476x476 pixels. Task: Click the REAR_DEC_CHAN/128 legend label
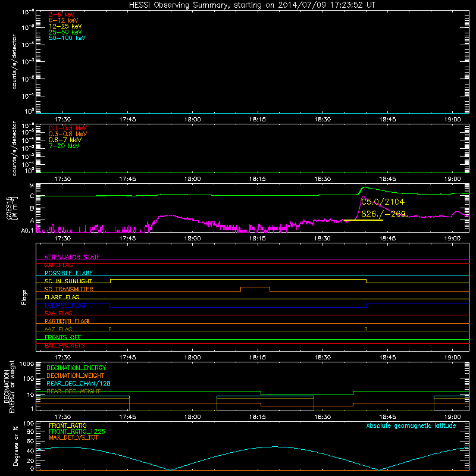pos(79,383)
